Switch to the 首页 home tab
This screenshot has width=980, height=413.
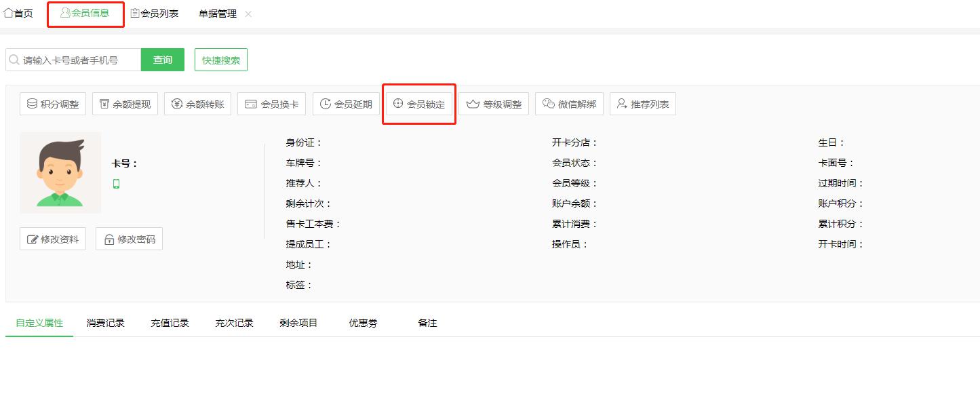18,14
